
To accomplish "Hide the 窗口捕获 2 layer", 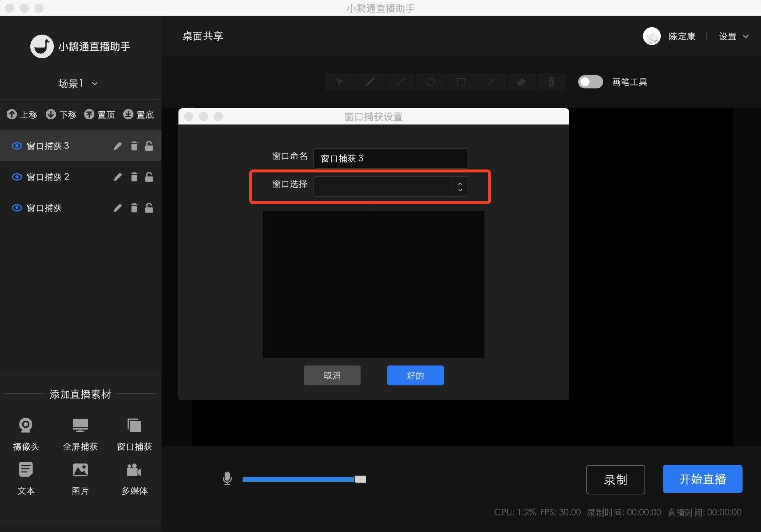I will click(17, 177).
